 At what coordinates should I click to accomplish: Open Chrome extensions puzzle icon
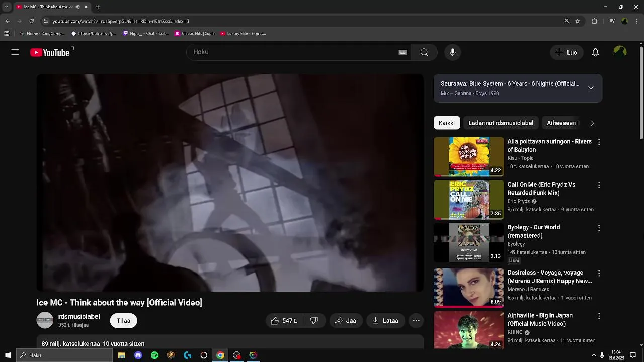pos(594,21)
